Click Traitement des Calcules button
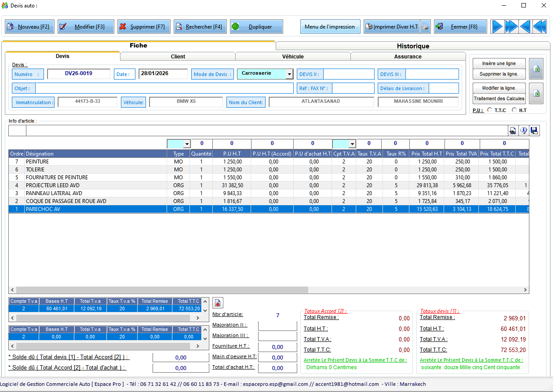 [499, 98]
